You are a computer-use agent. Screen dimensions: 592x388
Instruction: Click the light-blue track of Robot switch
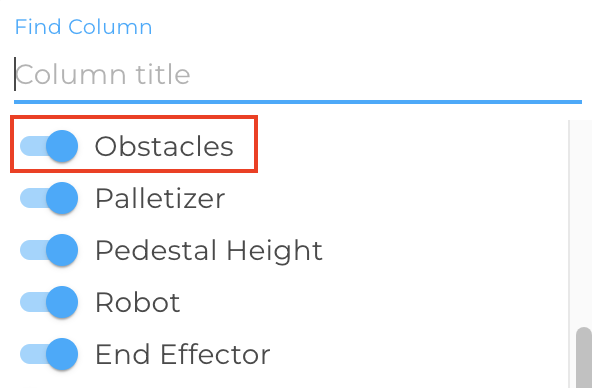click(32, 302)
